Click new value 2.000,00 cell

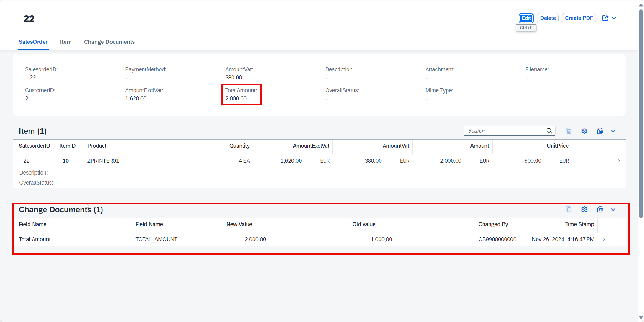255,239
